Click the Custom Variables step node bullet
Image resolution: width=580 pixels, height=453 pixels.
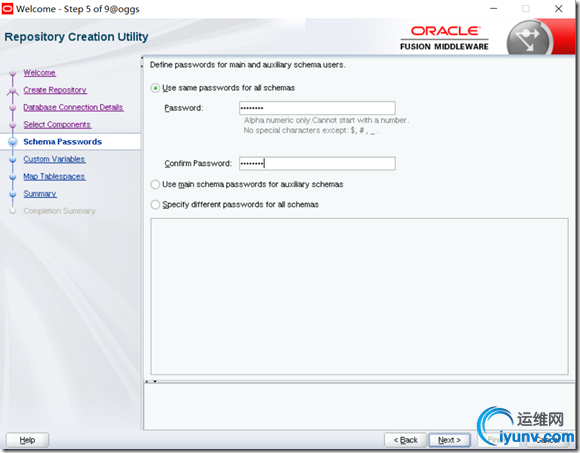pyautogui.click(x=13, y=159)
